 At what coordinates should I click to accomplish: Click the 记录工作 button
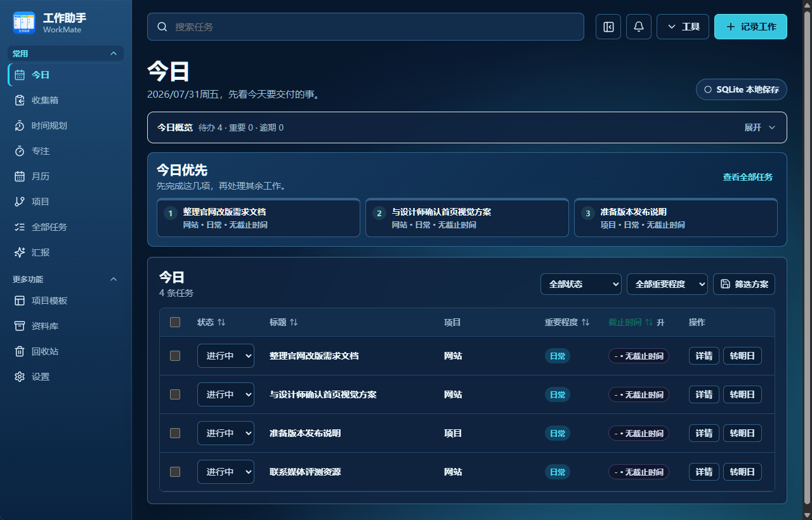[x=750, y=27]
